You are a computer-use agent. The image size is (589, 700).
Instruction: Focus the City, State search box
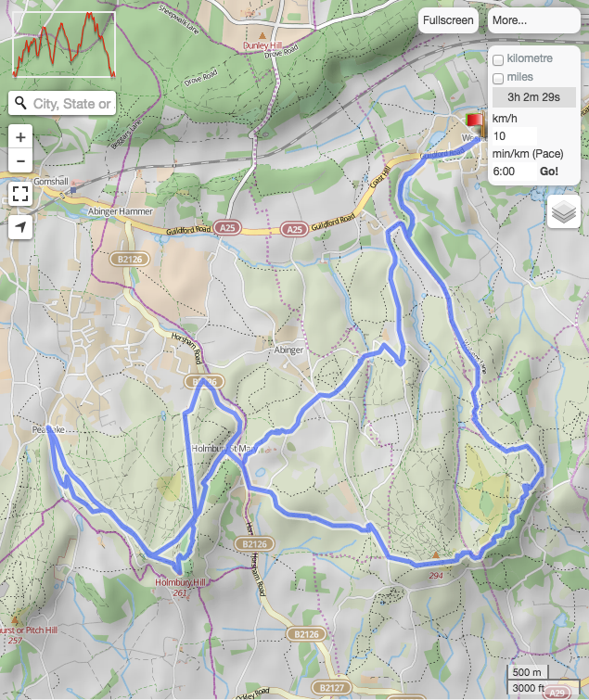point(72,104)
